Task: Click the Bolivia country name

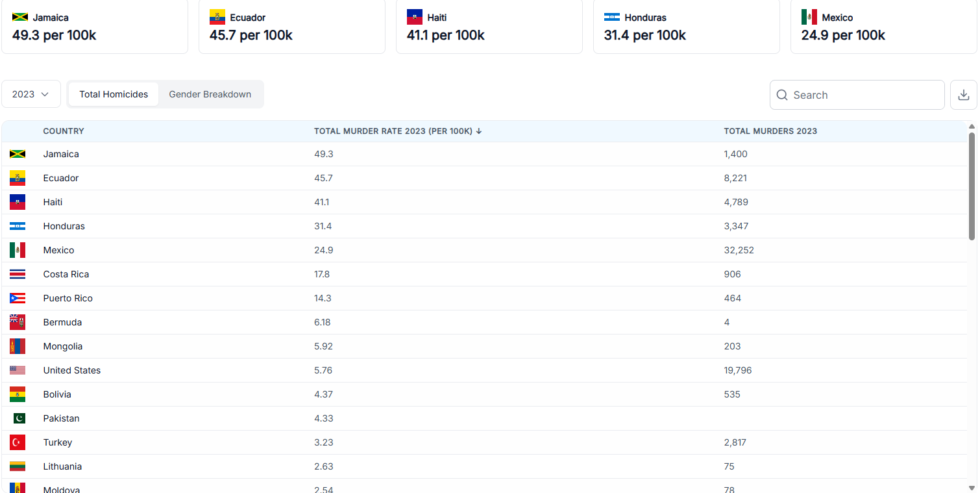Action: pos(57,394)
